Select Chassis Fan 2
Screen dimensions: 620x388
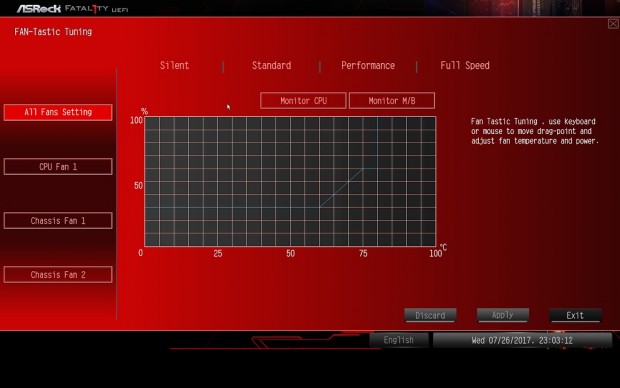point(58,274)
